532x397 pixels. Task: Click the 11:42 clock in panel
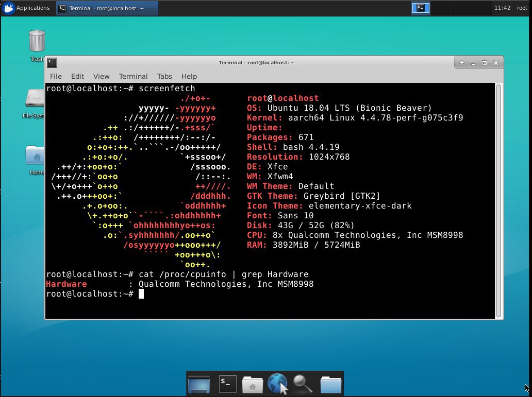point(502,8)
